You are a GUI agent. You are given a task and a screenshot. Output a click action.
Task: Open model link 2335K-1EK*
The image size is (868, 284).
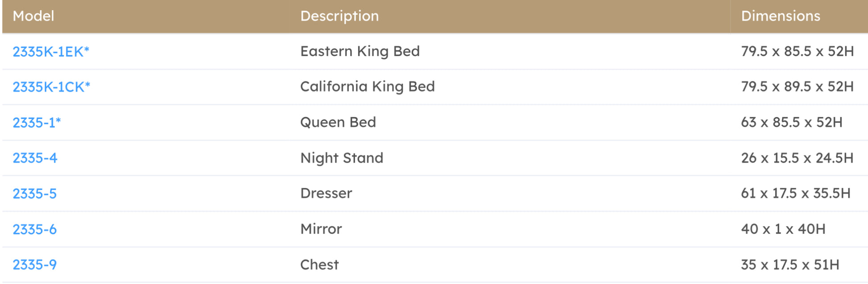point(51,52)
